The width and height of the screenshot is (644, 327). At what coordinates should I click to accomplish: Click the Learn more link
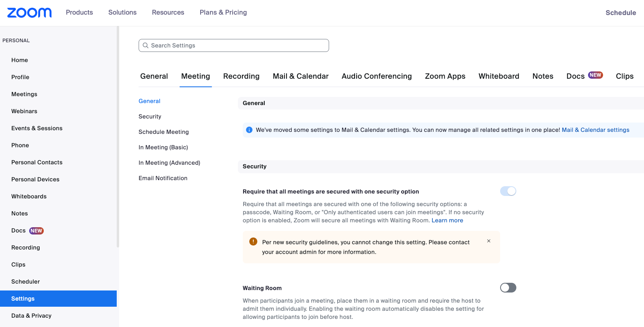tap(447, 220)
